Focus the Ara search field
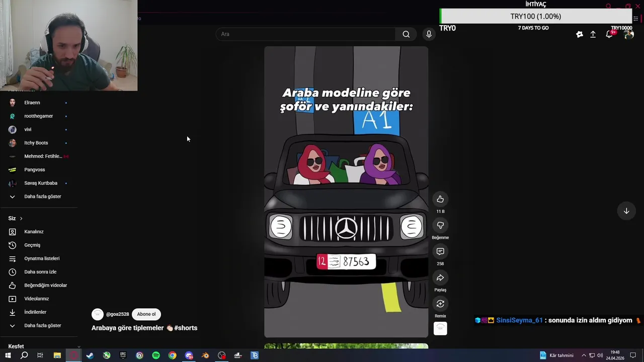644x362 pixels. pyautogui.click(x=306, y=34)
